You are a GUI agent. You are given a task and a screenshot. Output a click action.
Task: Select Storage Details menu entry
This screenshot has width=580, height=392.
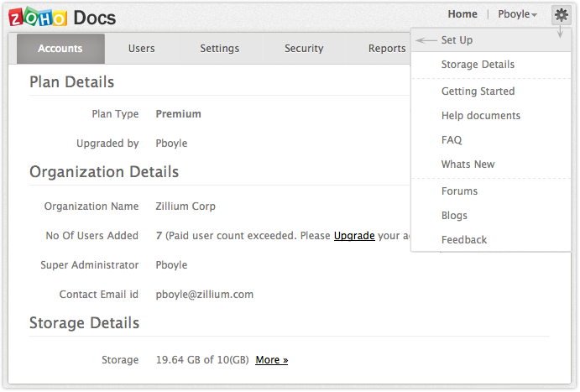(x=478, y=65)
